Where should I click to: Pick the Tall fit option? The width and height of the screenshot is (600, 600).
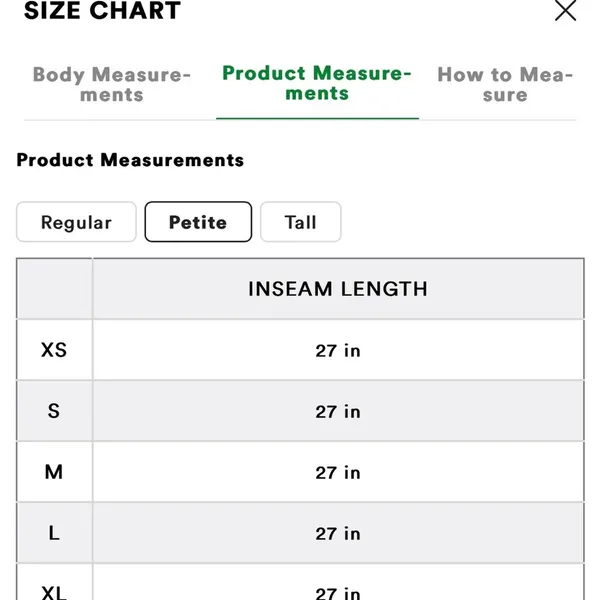point(300,222)
